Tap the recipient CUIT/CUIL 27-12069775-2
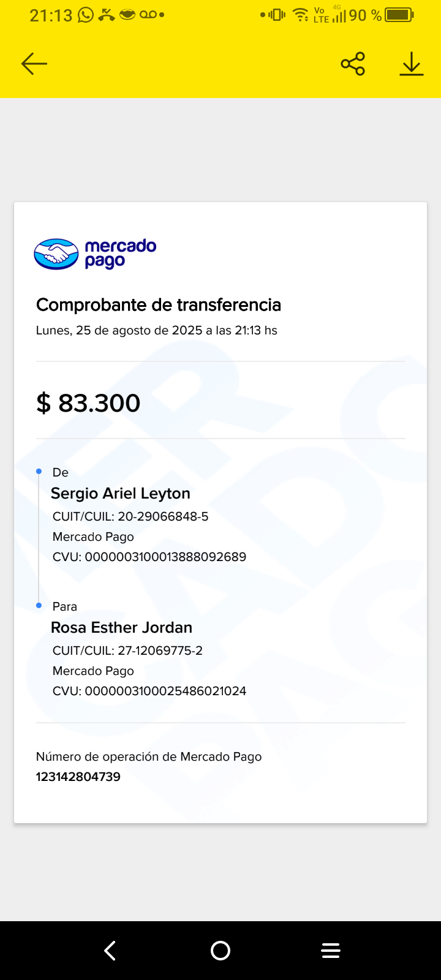 pyautogui.click(x=127, y=650)
